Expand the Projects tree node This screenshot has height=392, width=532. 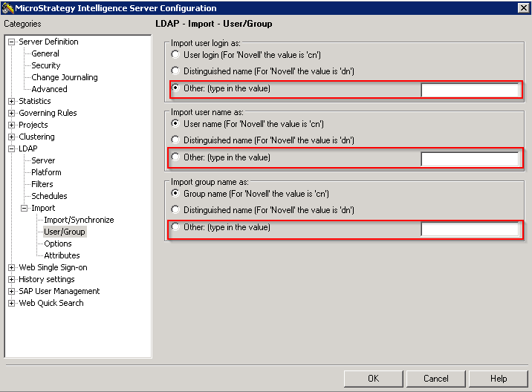(x=12, y=125)
